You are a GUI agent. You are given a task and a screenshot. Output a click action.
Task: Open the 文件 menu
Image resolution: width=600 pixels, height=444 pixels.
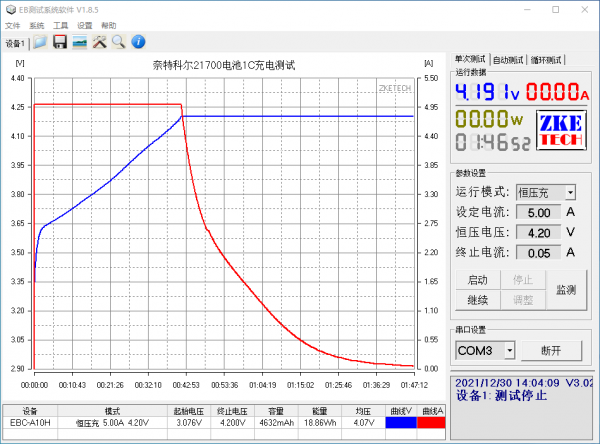tap(12, 24)
